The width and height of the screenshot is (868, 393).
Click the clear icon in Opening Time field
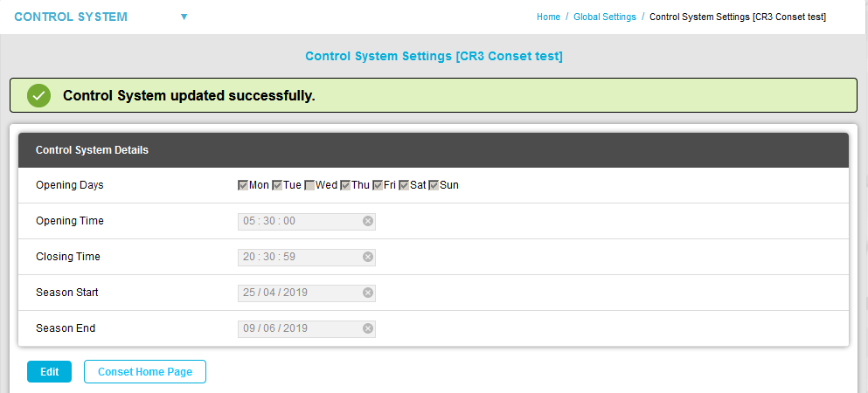tap(368, 221)
